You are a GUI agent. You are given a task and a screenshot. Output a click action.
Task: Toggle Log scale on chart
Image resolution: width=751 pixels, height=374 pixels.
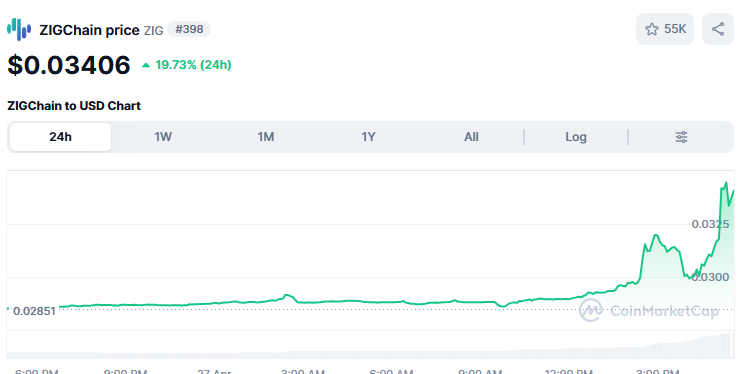click(576, 137)
